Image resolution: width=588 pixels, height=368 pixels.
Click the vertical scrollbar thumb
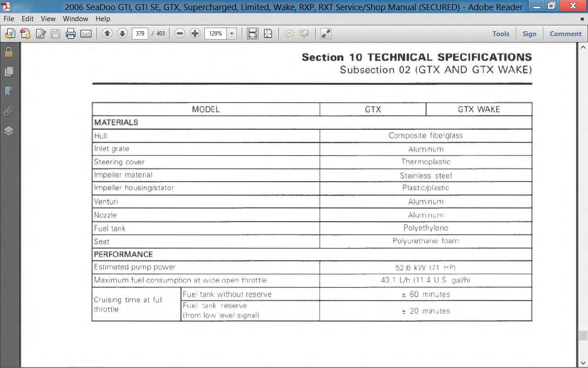[583, 335]
